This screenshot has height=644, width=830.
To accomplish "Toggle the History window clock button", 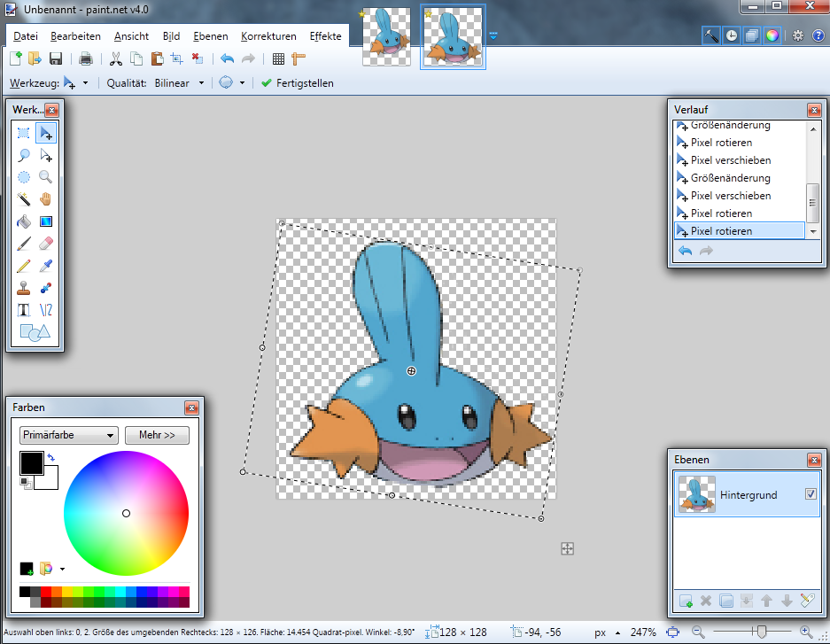I will pyautogui.click(x=732, y=35).
